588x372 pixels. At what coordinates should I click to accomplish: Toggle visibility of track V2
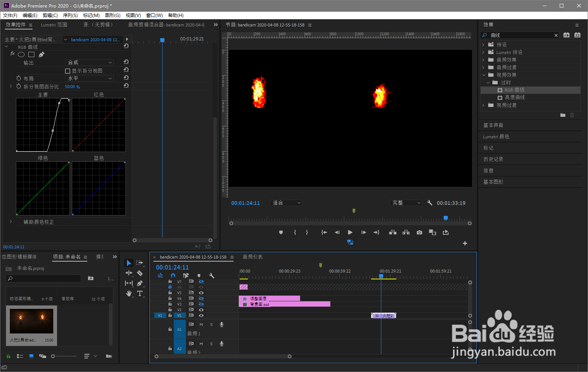pos(201,310)
